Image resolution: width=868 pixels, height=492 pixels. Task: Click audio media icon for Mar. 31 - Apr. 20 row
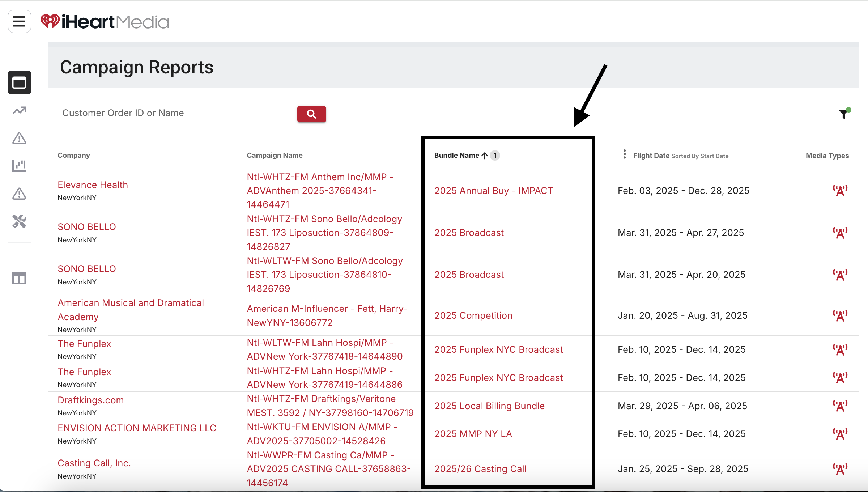[840, 275]
